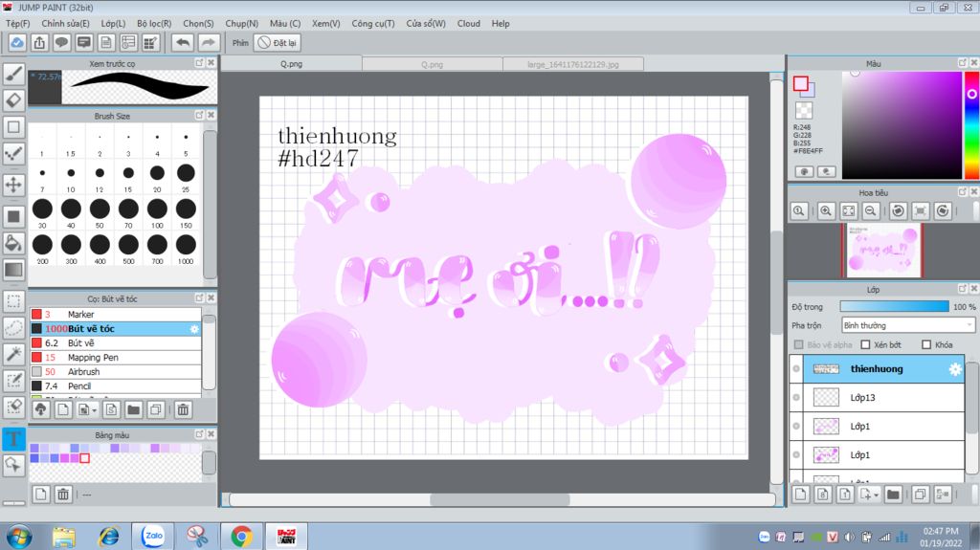Viewport: 980px width, 550px height.
Task: Delete brush using trash icon in Cọ panel
Action: pyautogui.click(x=183, y=410)
